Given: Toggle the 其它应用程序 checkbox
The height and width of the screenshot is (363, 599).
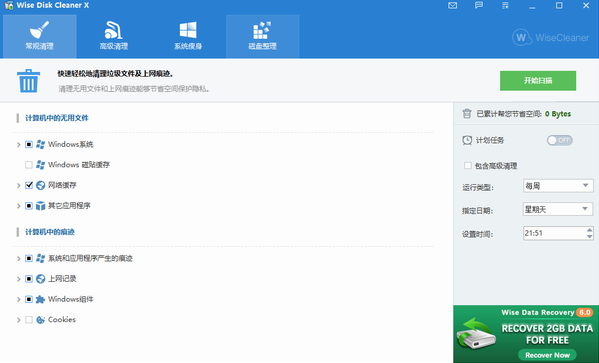Looking at the screenshot, I should point(29,206).
